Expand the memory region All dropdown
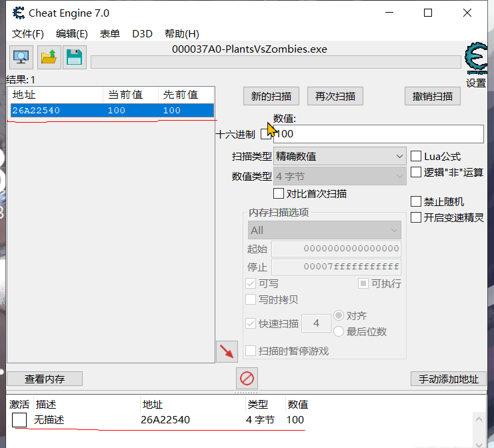This screenshot has width=494, height=448. pos(324,230)
